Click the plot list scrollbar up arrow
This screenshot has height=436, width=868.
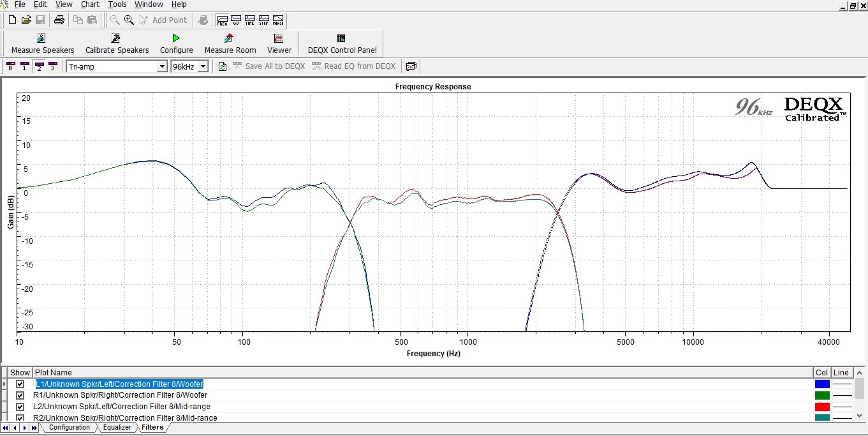tap(860, 373)
